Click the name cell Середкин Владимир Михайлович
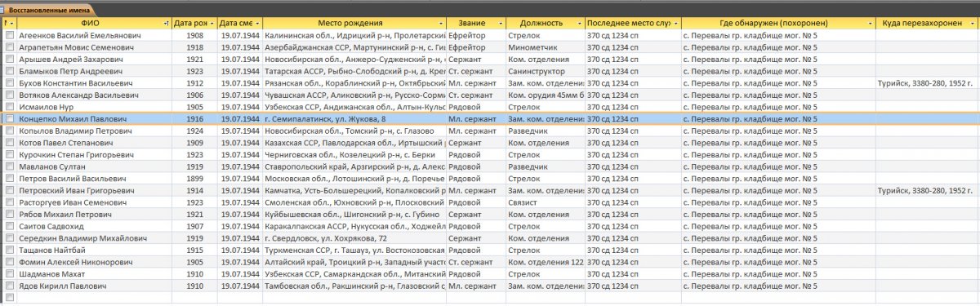Image resolution: width=980 pixels, height=306 pixels. [95, 237]
